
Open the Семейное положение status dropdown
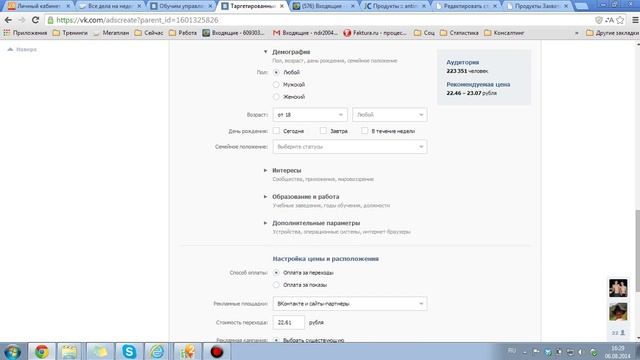pos(350,147)
